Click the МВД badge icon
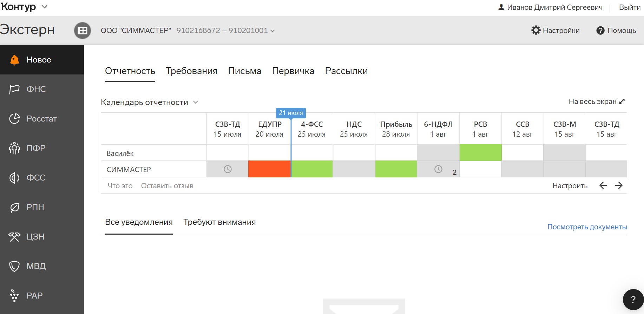The height and width of the screenshot is (314, 644). tap(14, 266)
